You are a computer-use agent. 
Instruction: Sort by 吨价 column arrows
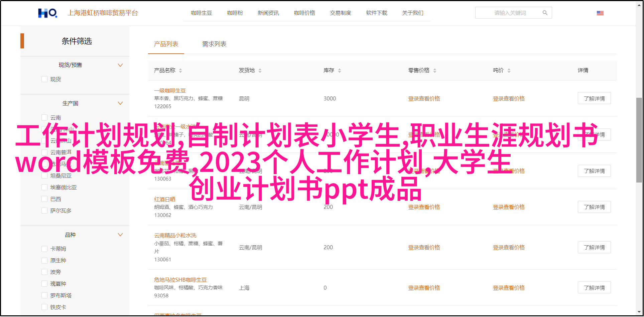click(x=509, y=70)
